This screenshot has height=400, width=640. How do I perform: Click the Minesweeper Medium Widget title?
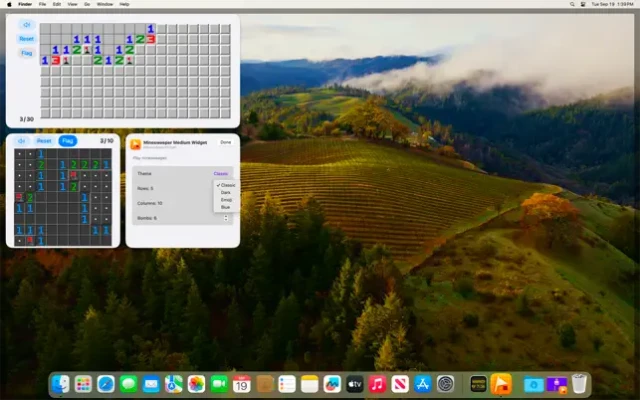click(x=175, y=142)
